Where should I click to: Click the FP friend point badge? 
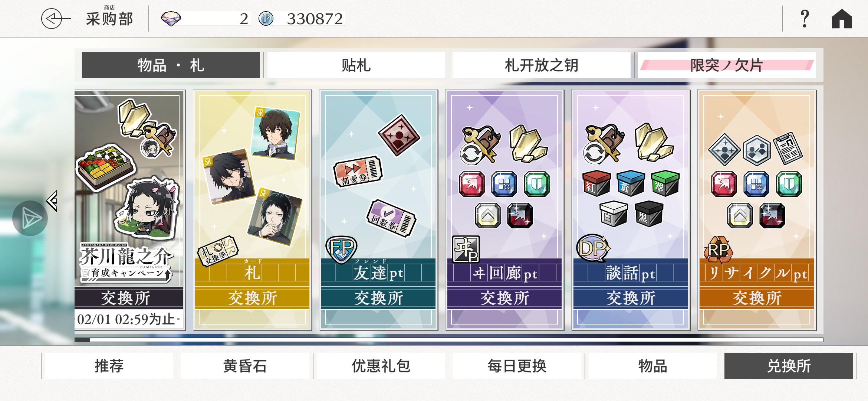click(x=341, y=249)
